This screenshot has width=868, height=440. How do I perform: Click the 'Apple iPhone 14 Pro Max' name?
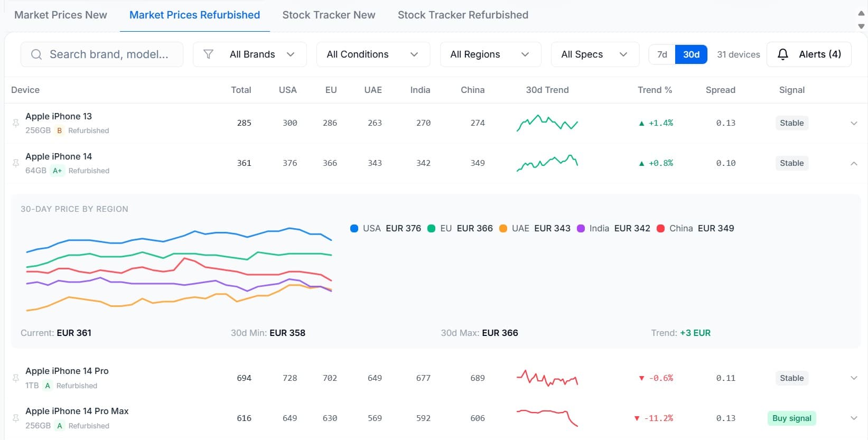(77, 411)
